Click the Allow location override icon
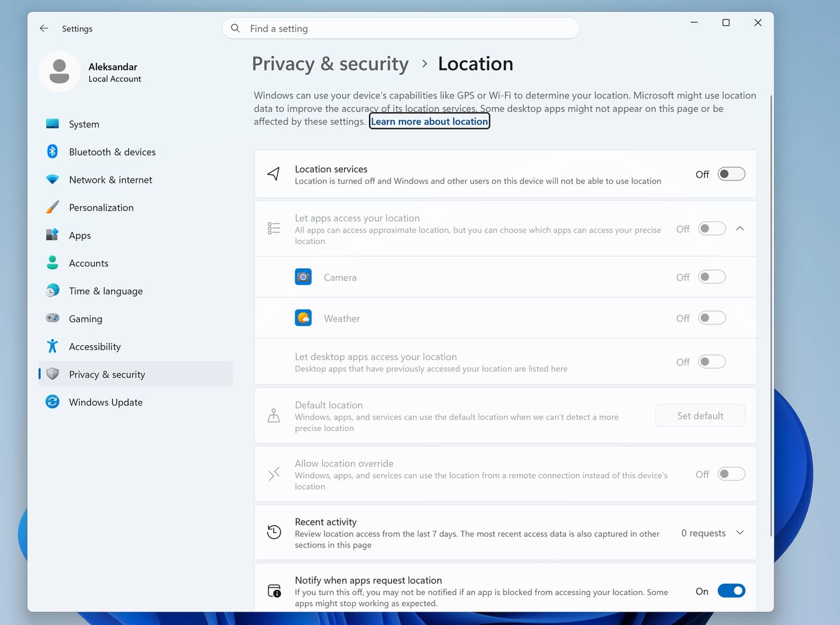This screenshot has width=840, height=625. [274, 474]
